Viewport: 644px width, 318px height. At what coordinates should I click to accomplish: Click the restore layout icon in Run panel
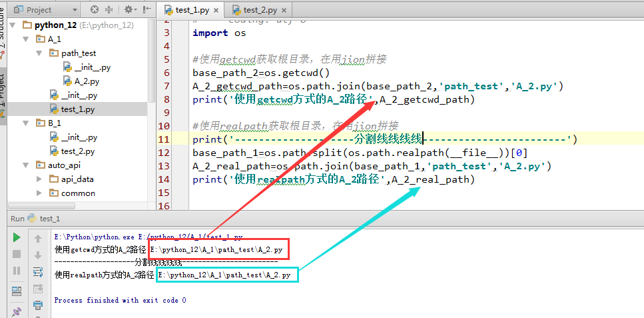[x=17, y=290]
